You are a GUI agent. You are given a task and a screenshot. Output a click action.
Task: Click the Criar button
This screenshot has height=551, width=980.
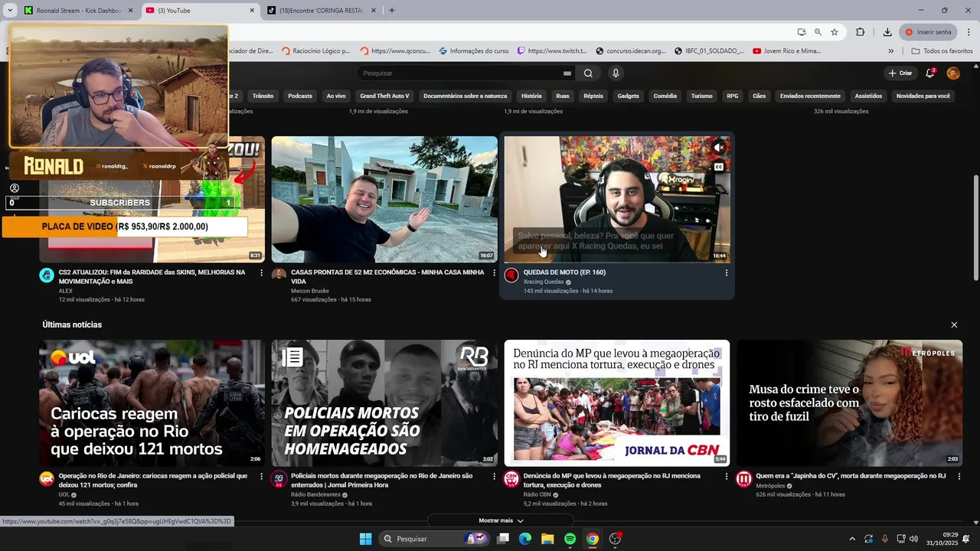900,73
